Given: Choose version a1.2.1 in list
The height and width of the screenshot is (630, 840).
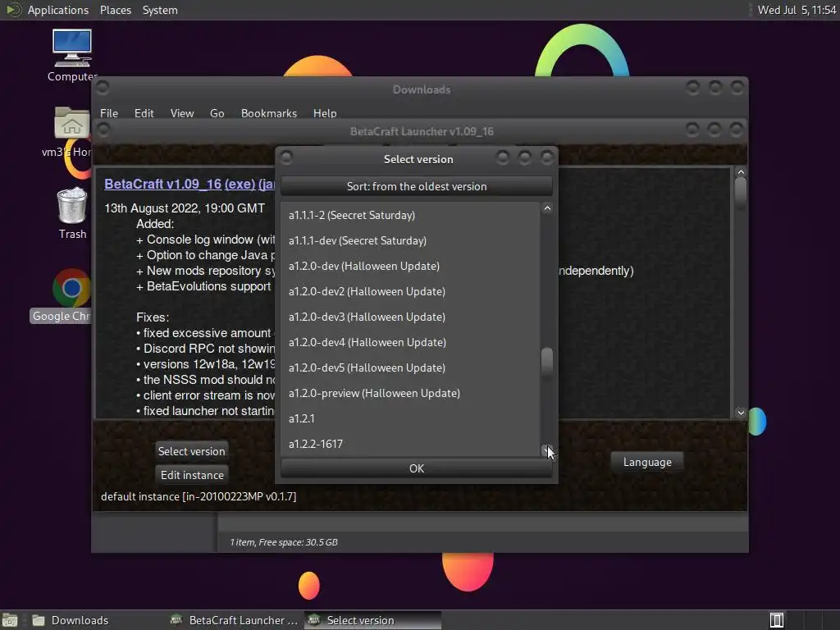Looking at the screenshot, I should [x=410, y=418].
